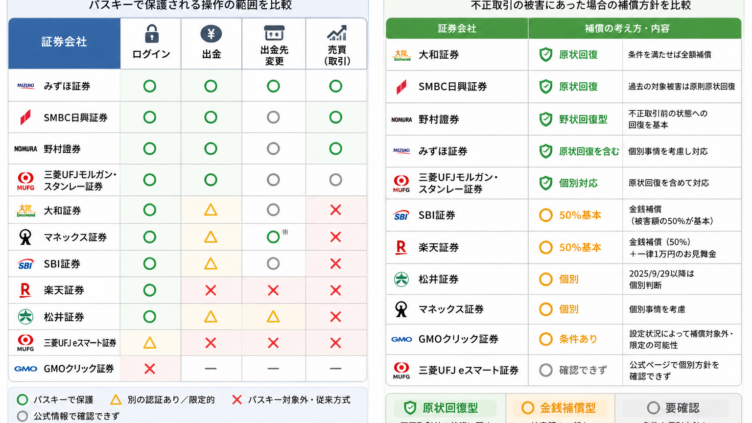Click the 出金先変更 column header icon

274,33
